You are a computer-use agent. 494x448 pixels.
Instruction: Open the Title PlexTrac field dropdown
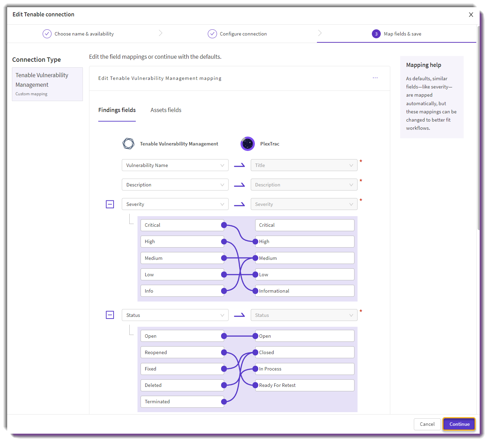click(x=304, y=165)
